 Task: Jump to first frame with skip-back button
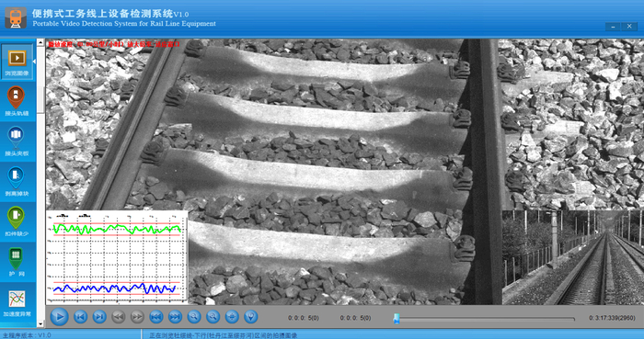[156, 316]
